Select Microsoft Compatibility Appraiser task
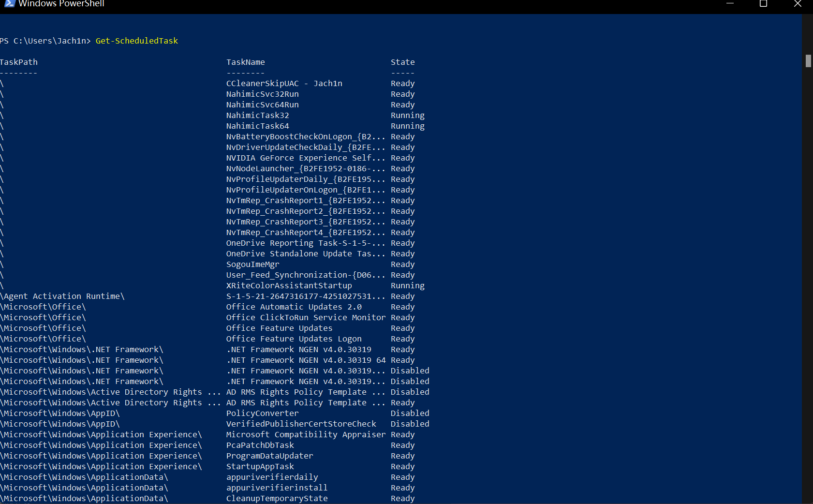The height and width of the screenshot is (504, 813). (x=306, y=434)
